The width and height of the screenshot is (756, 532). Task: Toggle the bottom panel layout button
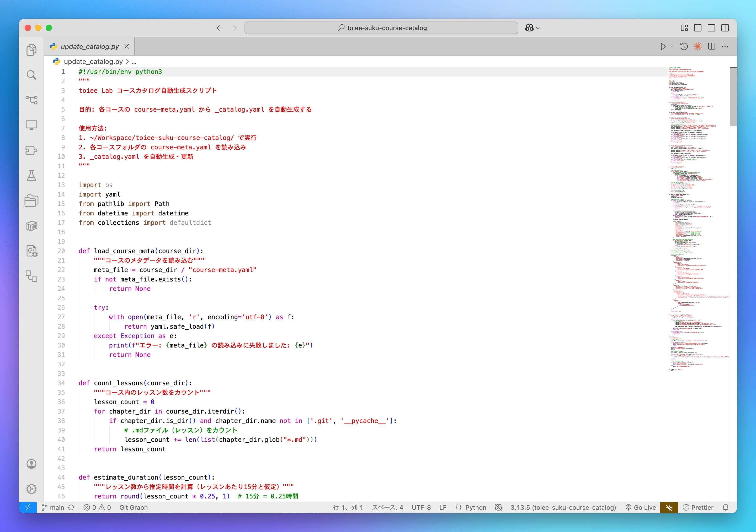pyautogui.click(x=711, y=28)
